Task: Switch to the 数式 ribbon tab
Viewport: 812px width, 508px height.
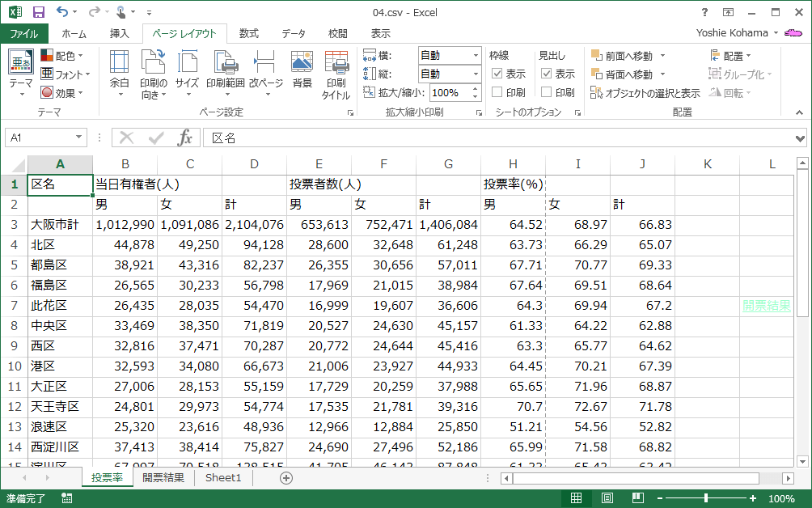Action: click(x=248, y=34)
